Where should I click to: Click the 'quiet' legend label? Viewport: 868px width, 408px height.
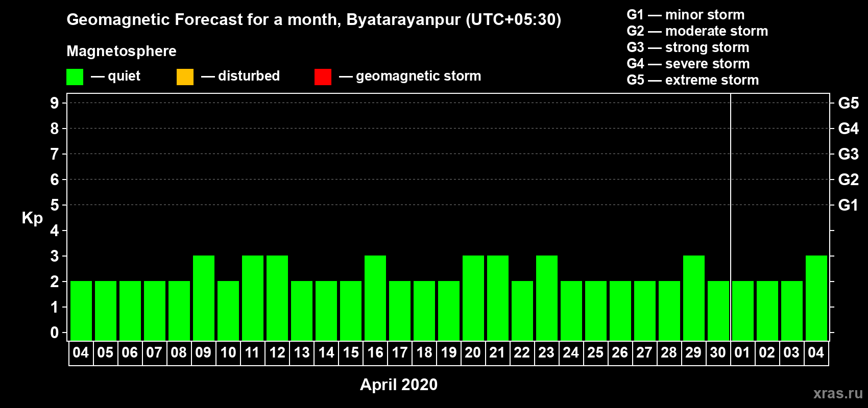(124, 76)
